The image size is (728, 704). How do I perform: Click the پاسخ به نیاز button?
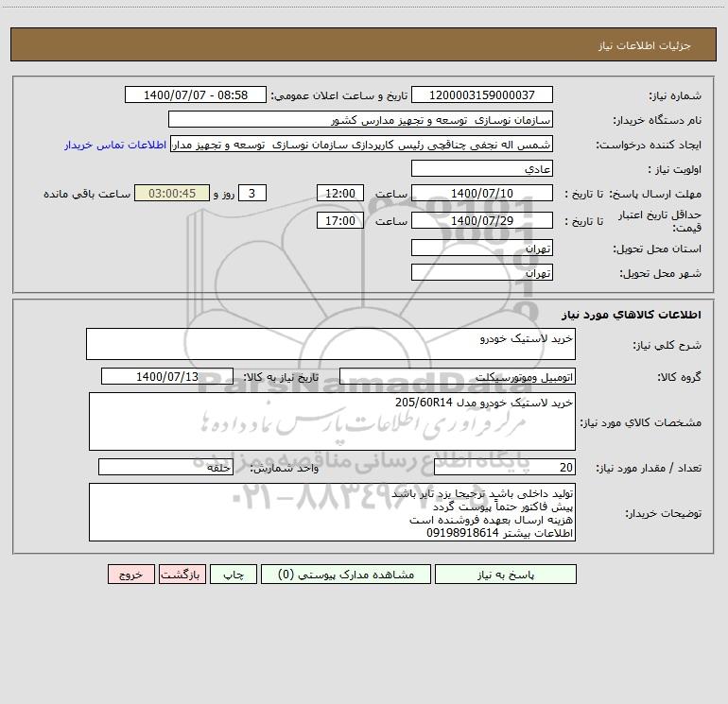point(506,575)
